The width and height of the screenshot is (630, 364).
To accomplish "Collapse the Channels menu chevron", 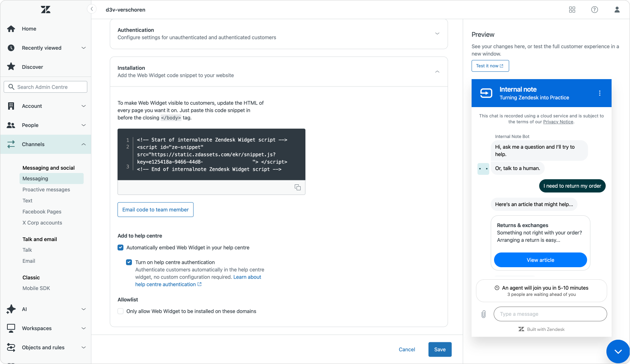I will coord(84,144).
